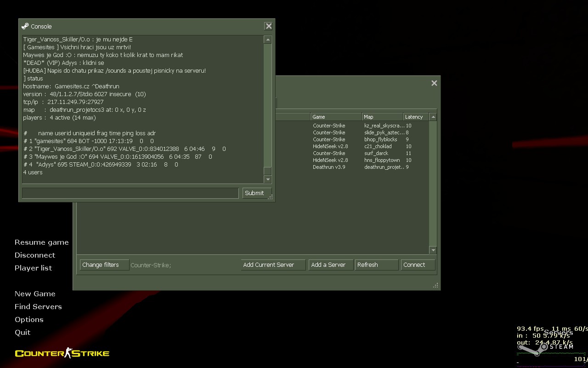Screen dimensions: 588x368
Task: Open Options from the main menu
Action: [x=28, y=320]
